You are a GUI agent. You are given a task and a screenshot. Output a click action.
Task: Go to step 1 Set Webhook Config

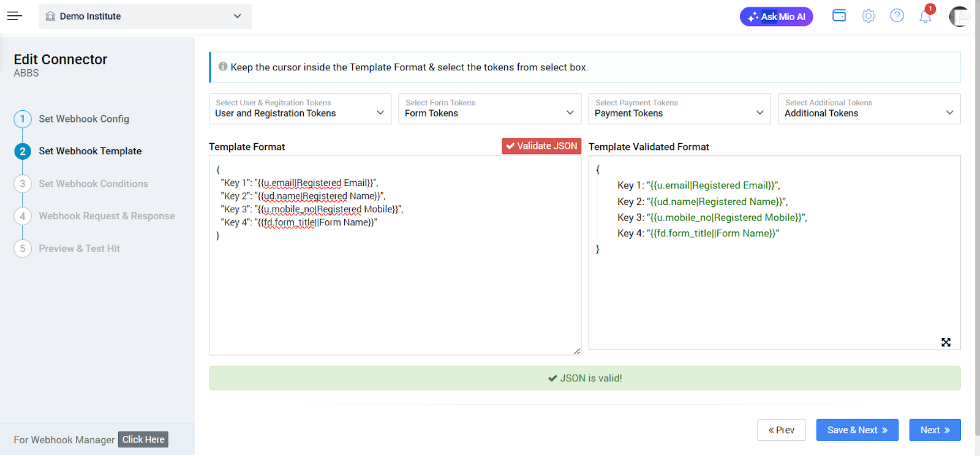coord(84,119)
